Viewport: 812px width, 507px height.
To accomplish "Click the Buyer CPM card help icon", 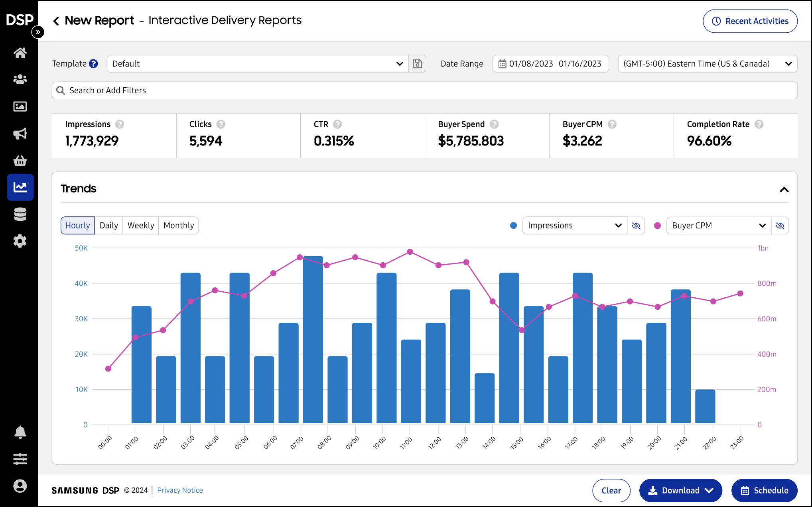I will 612,124.
